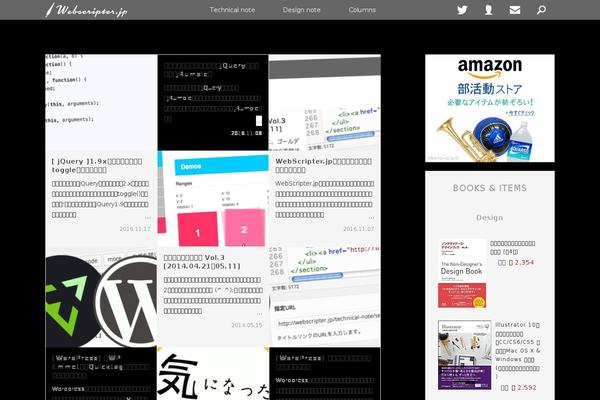
Task: Go to Webscripter.jp logo home
Action: click(x=86, y=10)
